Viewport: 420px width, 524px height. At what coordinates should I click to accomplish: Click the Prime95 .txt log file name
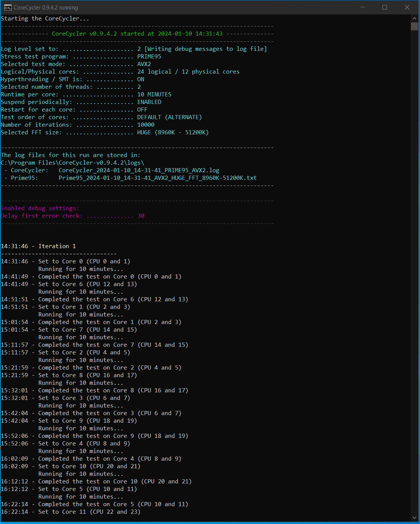(x=158, y=178)
